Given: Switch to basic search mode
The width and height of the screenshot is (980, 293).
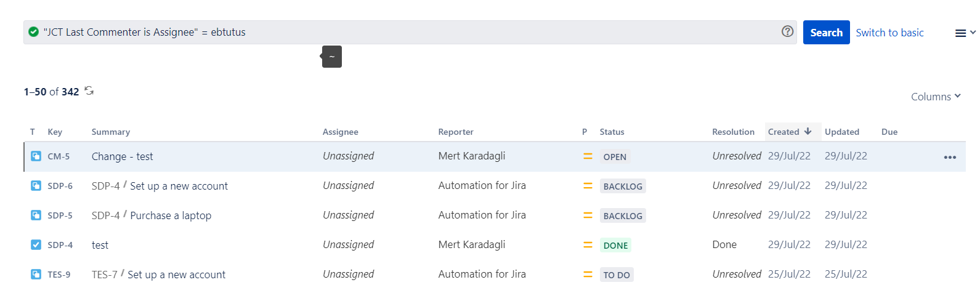Looking at the screenshot, I should 889,33.
